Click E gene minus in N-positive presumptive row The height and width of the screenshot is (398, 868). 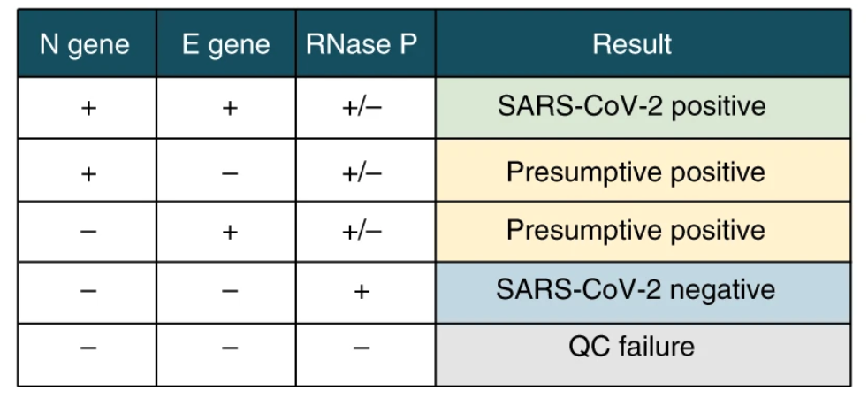[x=230, y=173]
